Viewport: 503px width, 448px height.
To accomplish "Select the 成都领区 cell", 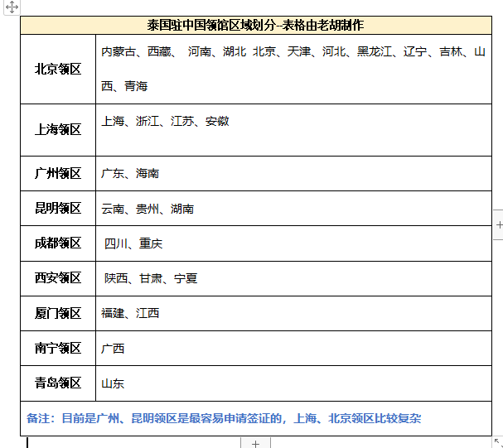I will tap(58, 243).
